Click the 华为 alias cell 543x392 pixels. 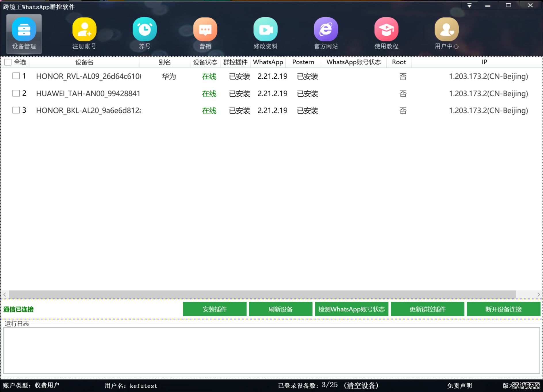[x=169, y=76]
